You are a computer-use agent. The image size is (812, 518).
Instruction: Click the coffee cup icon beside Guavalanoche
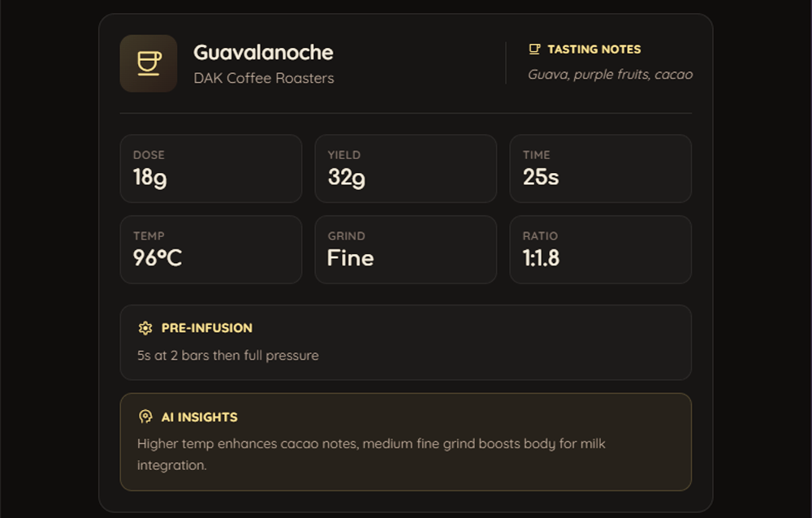point(149,63)
